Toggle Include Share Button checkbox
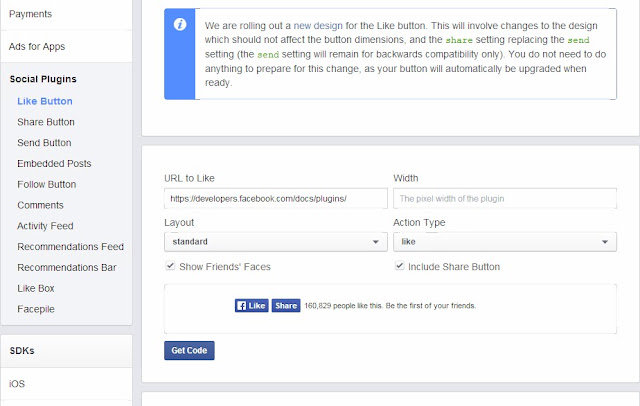Viewport: 640px width, 406px height. (400, 266)
